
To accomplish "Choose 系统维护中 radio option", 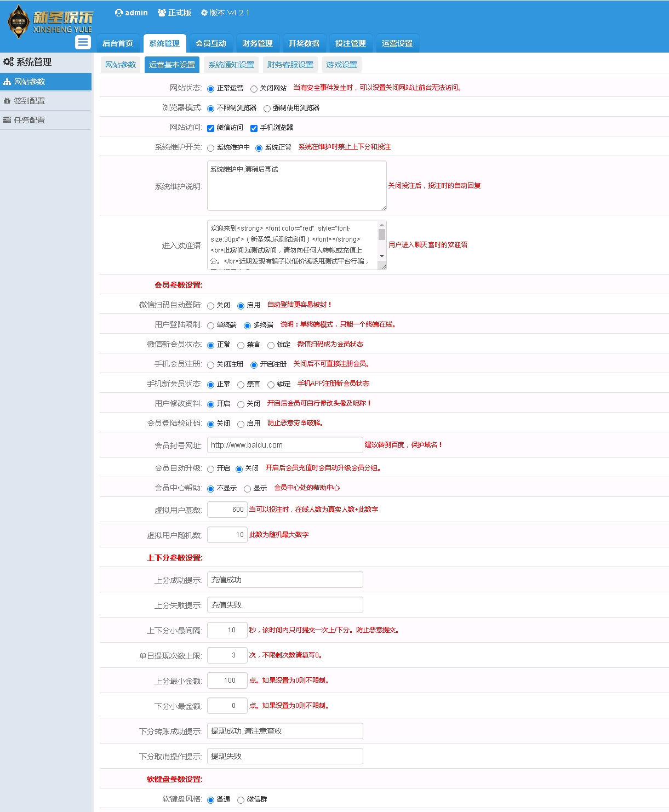I will (210, 148).
